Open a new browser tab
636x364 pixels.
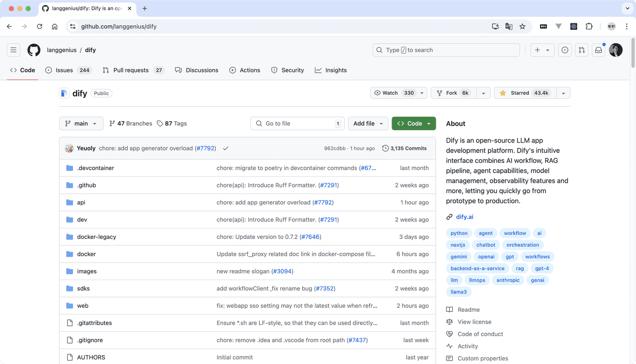click(x=145, y=8)
